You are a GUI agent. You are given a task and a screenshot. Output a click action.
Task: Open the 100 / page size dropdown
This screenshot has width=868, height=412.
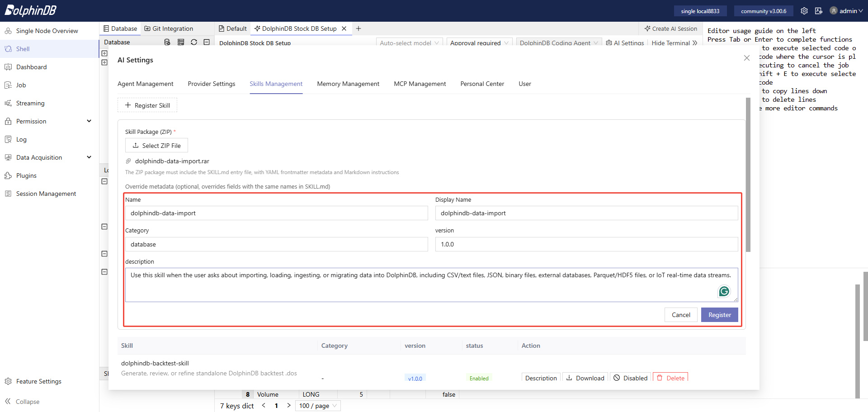point(318,406)
